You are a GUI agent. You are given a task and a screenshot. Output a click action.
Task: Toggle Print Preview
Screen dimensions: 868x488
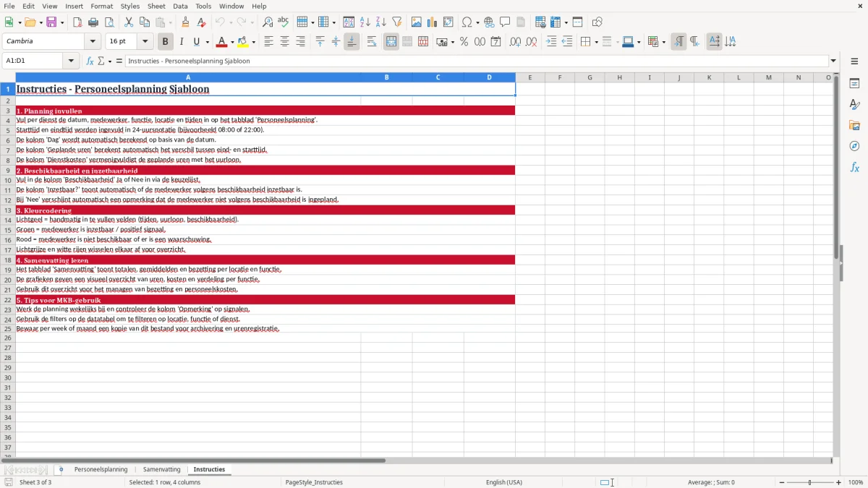(109, 22)
